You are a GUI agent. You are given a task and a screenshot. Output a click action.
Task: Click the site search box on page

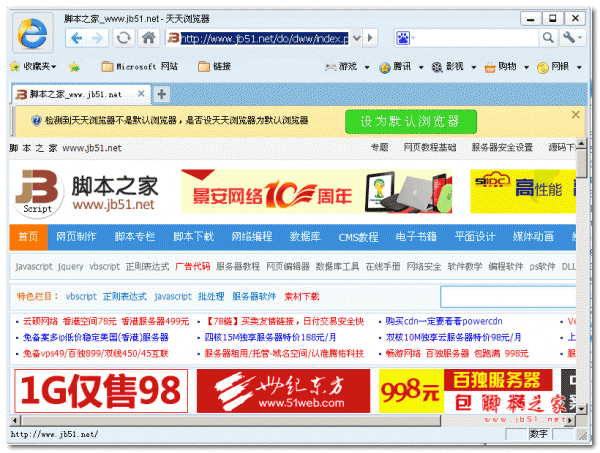click(x=508, y=297)
